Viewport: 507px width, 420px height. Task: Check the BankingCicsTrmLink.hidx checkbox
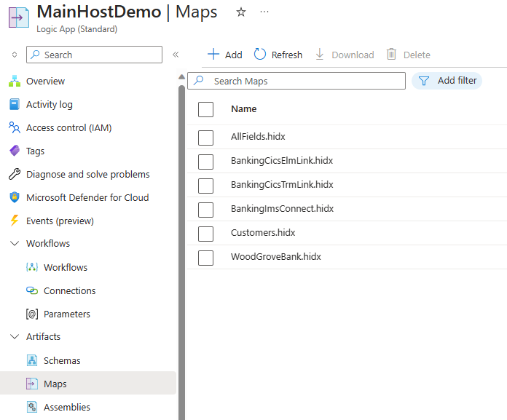205,186
